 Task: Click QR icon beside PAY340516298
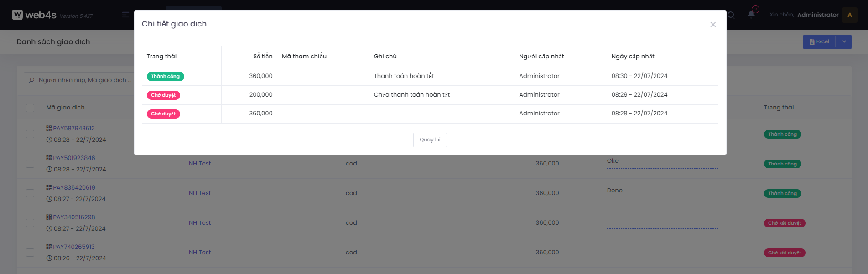coord(49,217)
